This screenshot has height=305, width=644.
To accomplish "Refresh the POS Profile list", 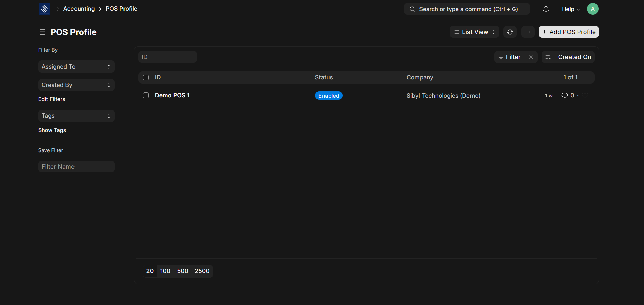I will [x=510, y=32].
